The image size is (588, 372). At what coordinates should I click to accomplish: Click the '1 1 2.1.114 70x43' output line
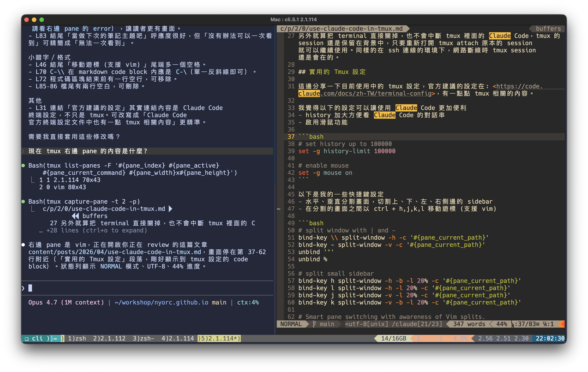[x=70, y=180]
